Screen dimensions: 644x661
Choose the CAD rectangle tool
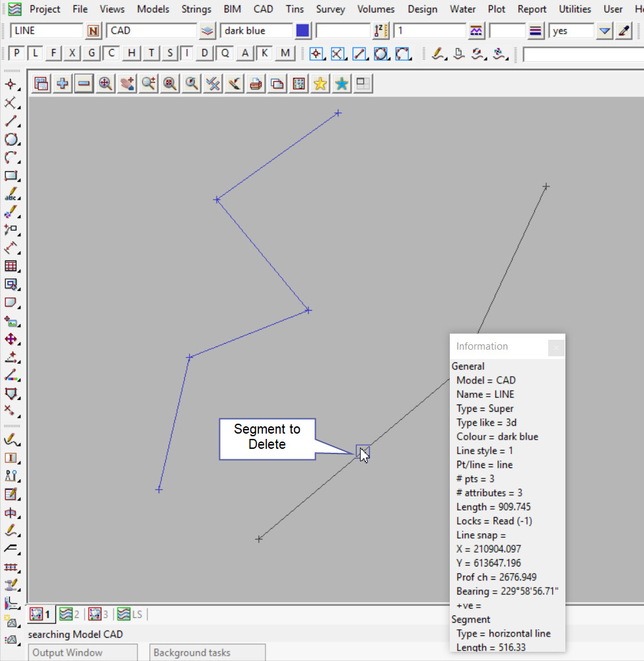click(x=11, y=176)
